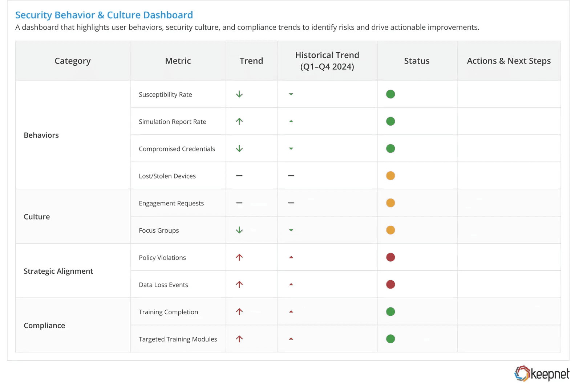Image resolution: width=579 pixels, height=392 pixels.
Task: Click the Actions & Next Steps cell for Susceptibility Rate
Action: tap(509, 94)
